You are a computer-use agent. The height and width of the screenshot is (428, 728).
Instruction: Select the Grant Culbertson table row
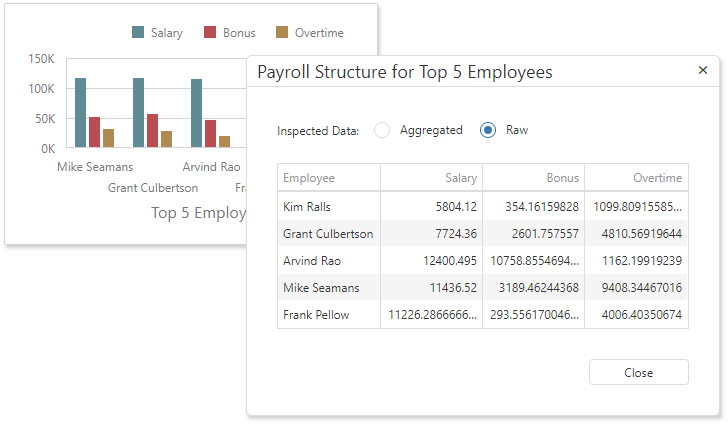(x=328, y=234)
